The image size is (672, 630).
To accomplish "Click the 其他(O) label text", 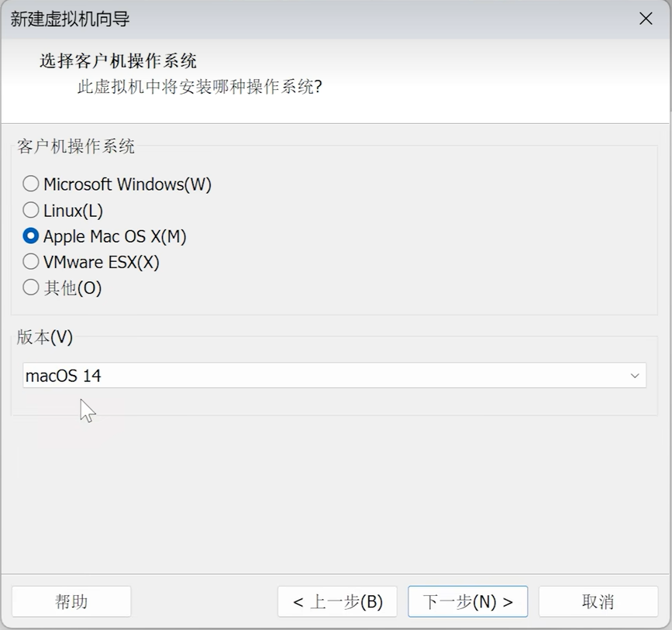I will pos(72,287).
